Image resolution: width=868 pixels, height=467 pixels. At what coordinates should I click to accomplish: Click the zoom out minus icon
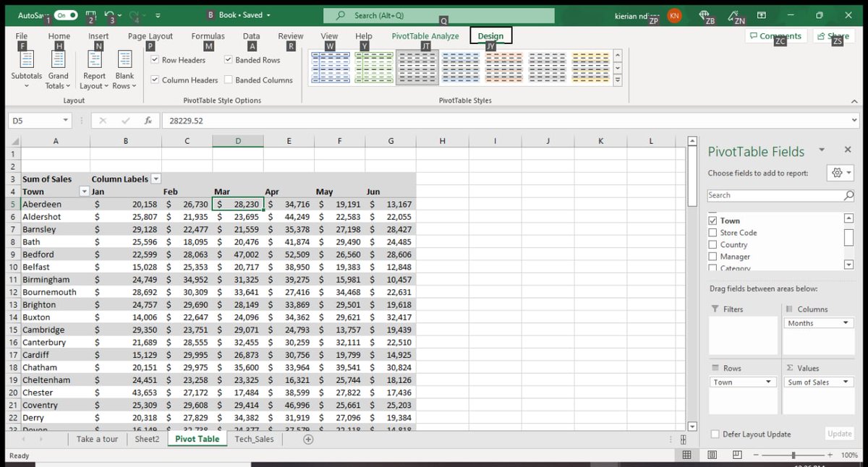757,455
